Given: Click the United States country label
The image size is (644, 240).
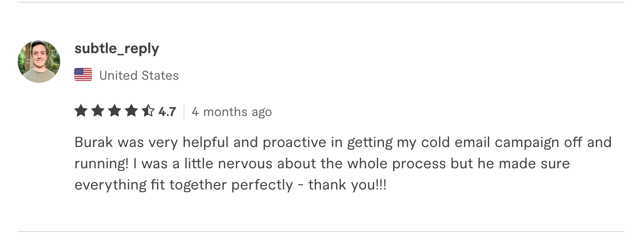Looking at the screenshot, I should (x=139, y=76).
